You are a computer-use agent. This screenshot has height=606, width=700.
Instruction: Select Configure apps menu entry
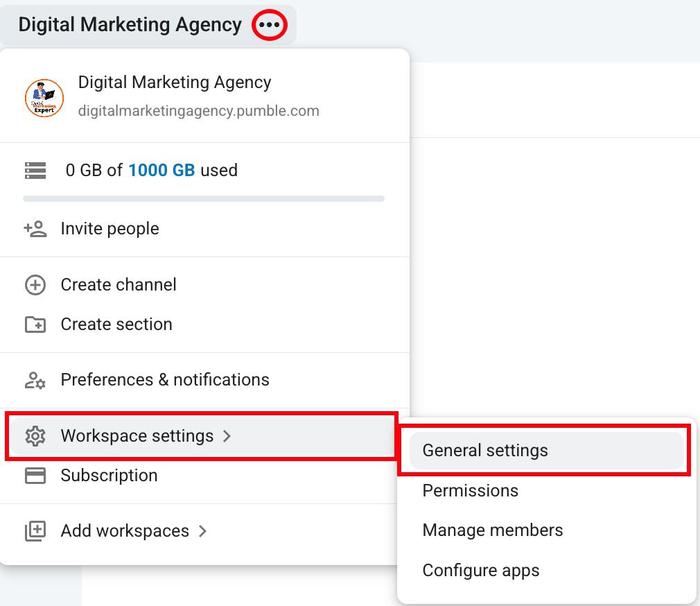481,571
